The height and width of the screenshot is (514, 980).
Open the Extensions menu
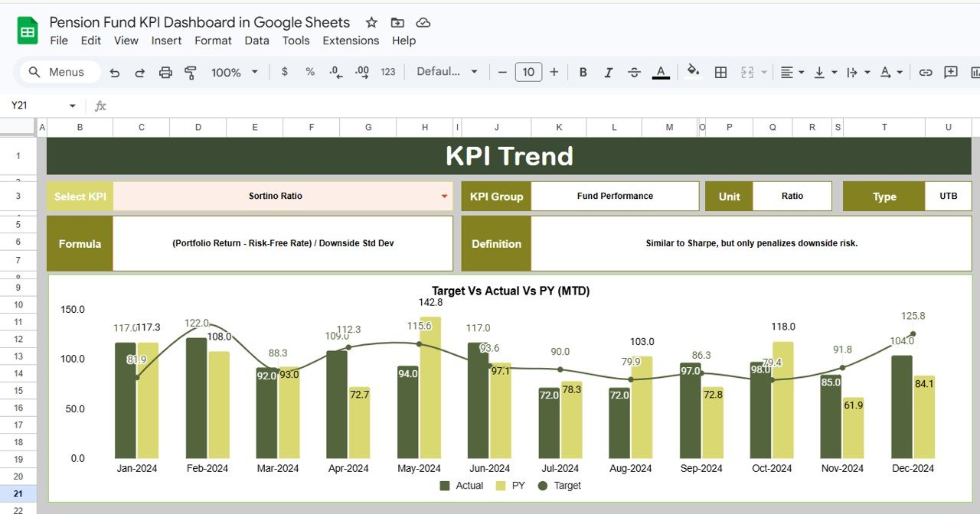tap(351, 41)
